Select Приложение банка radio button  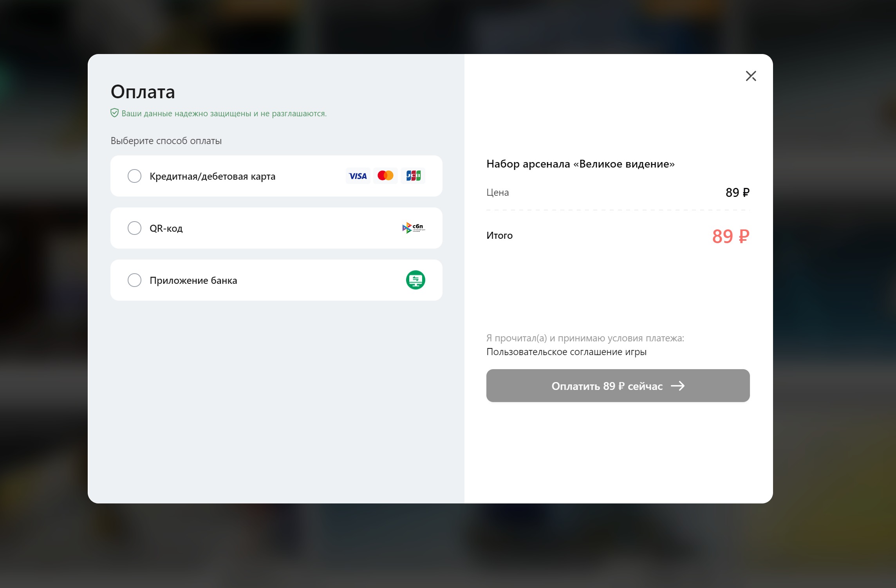click(x=134, y=280)
